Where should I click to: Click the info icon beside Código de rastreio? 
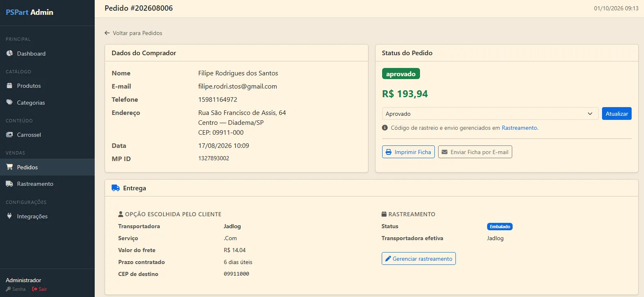pos(385,128)
